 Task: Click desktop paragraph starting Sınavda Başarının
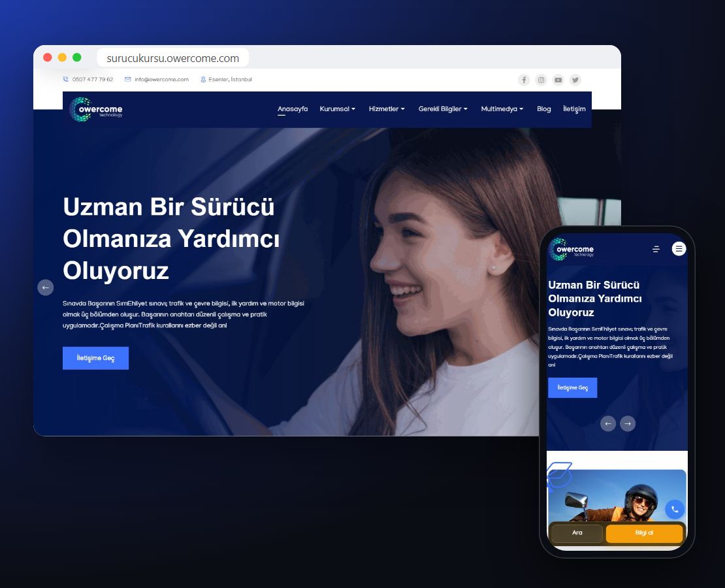(184, 315)
